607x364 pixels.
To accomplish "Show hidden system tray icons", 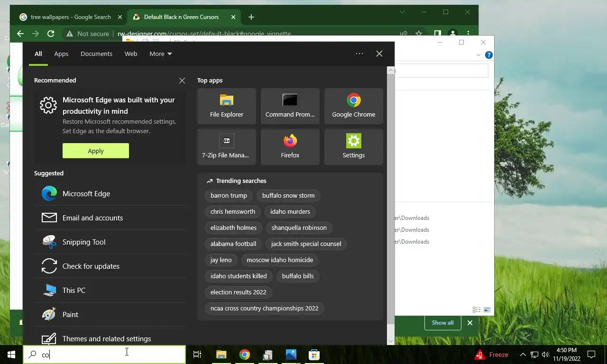I will [523, 355].
